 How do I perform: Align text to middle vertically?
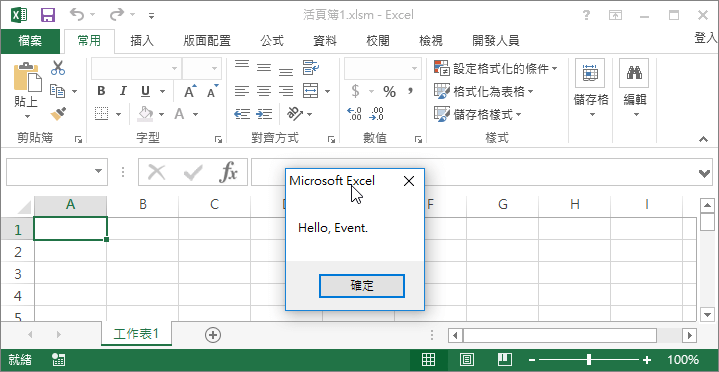tap(264, 68)
